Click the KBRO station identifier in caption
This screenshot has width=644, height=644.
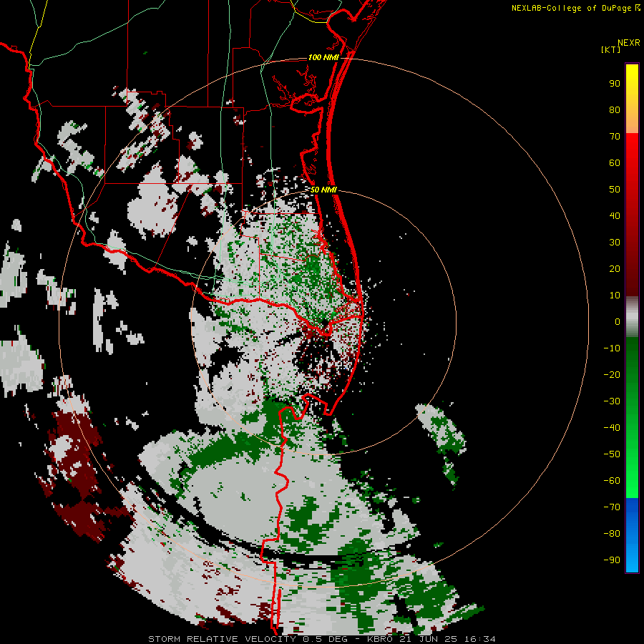click(380, 639)
